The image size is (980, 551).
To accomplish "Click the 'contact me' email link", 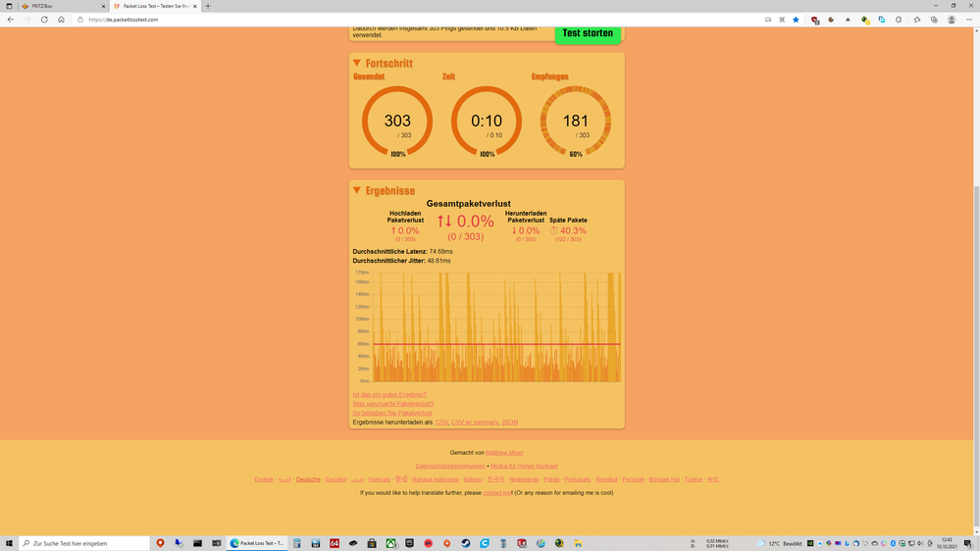I will pos(497,493).
